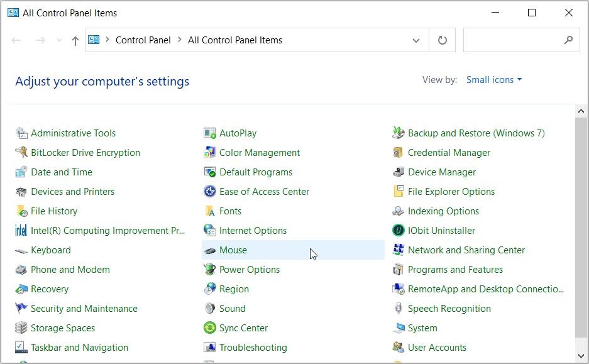The width and height of the screenshot is (589, 364).
Task: Click the Date and Time calendar icon
Action: pyautogui.click(x=21, y=172)
